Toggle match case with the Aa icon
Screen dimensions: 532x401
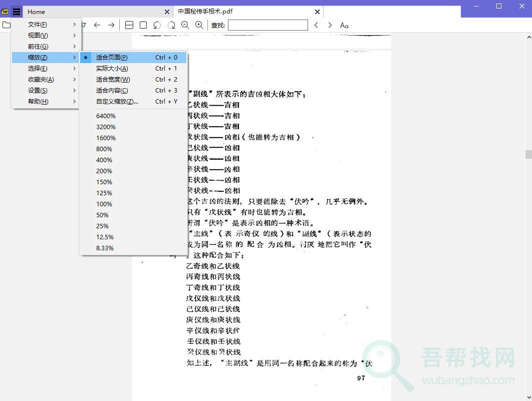pos(344,25)
